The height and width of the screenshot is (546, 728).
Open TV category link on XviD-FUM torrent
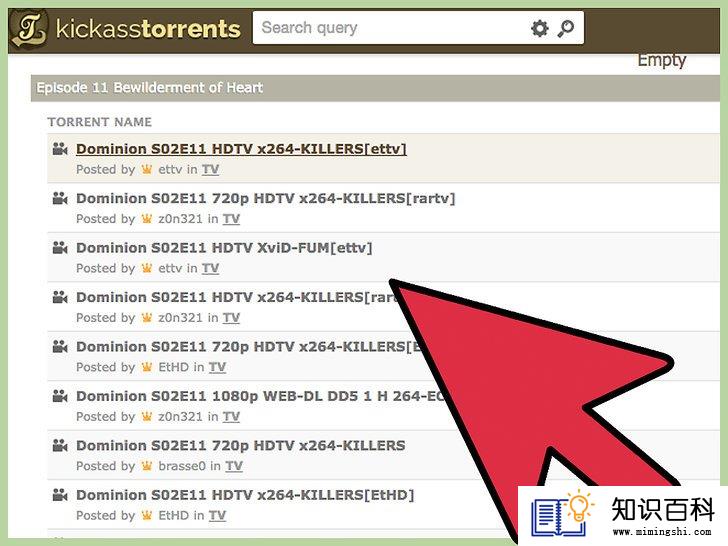point(210,268)
